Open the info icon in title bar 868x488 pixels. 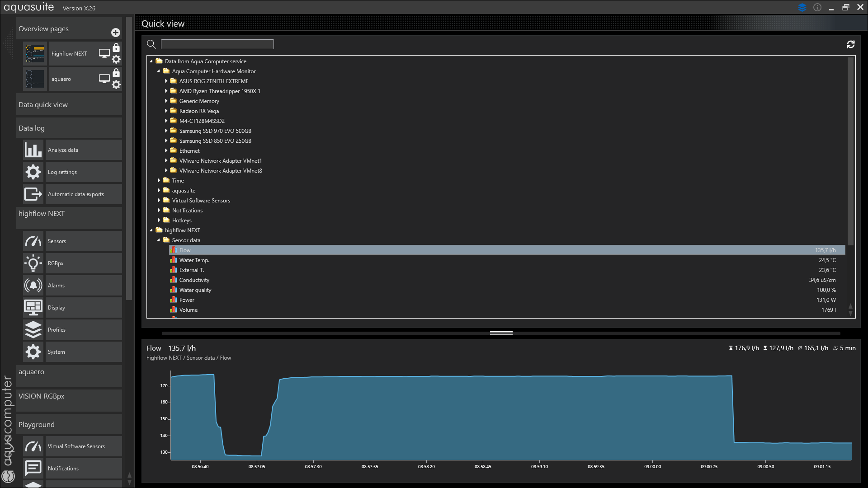[x=817, y=7]
